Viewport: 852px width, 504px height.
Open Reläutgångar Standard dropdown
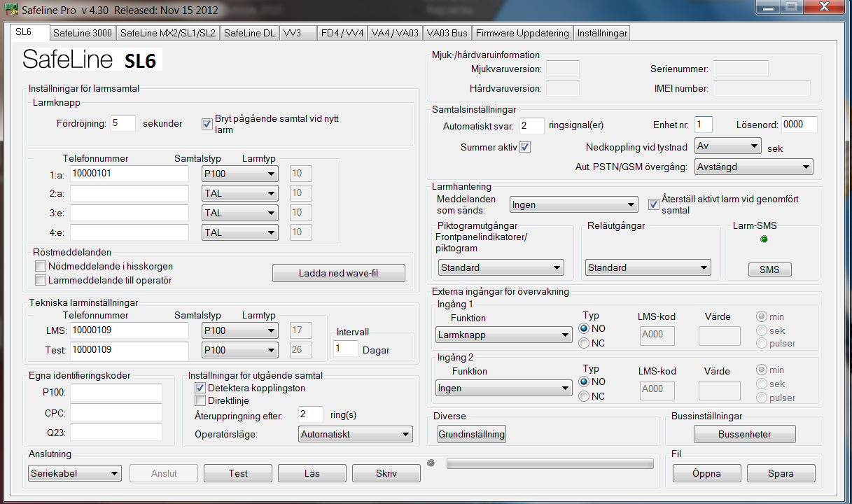[648, 267]
